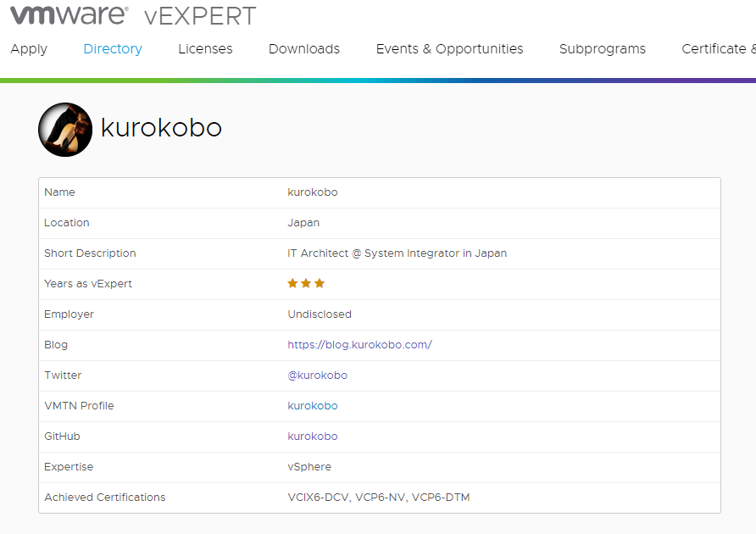The height and width of the screenshot is (534, 756).
Task: Open the VMTN Profile kurokobo link
Action: pos(313,406)
